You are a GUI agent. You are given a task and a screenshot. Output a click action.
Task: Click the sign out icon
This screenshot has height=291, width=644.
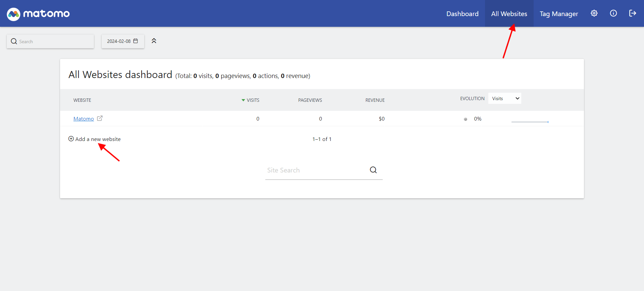[632, 13]
